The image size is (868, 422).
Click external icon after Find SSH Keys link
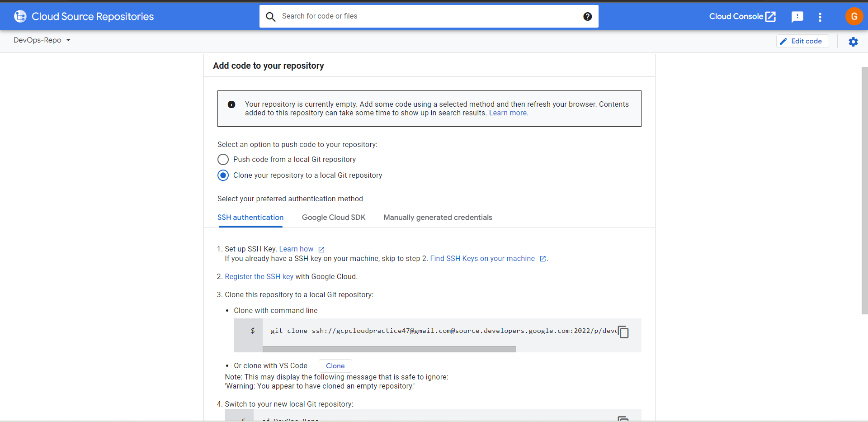(543, 259)
